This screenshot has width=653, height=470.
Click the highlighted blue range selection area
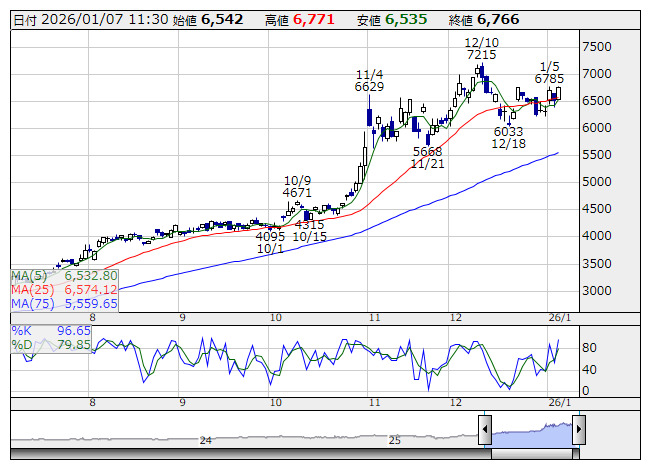531,432
